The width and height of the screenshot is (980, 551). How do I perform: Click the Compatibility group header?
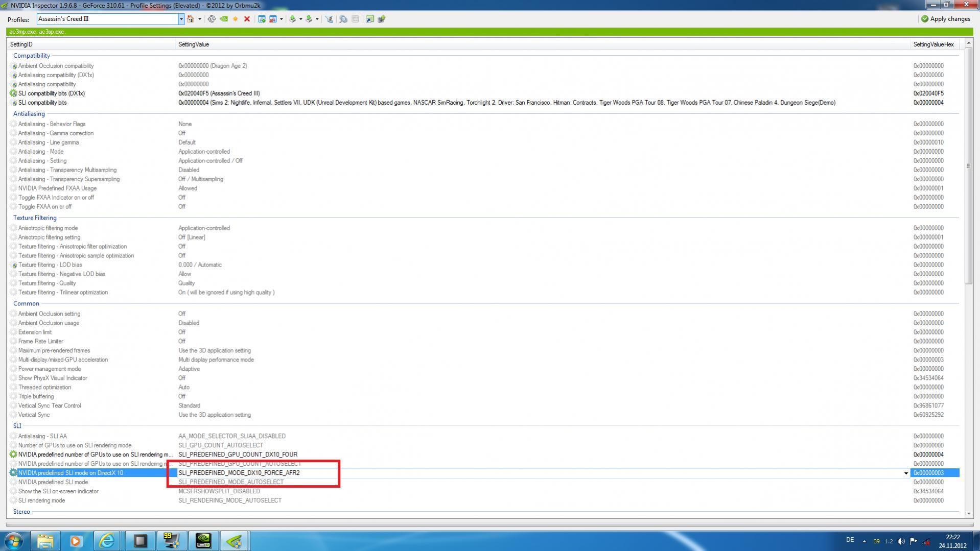click(32, 56)
